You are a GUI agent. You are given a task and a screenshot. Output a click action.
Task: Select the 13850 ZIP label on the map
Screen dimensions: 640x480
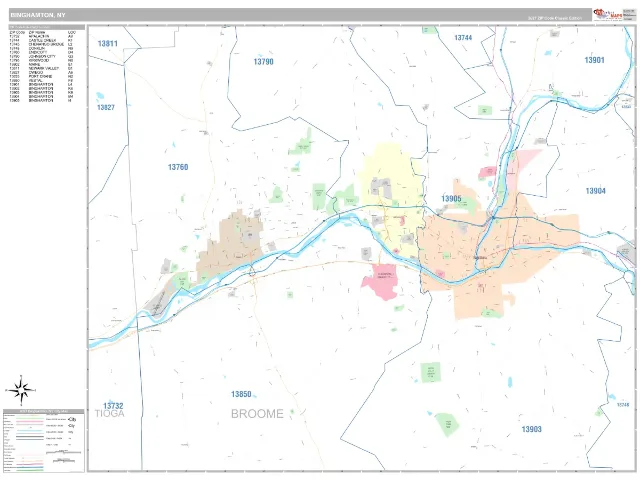(241, 394)
